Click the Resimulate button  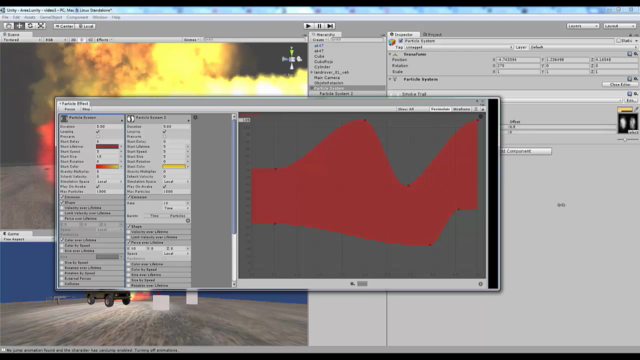(440, 109)
